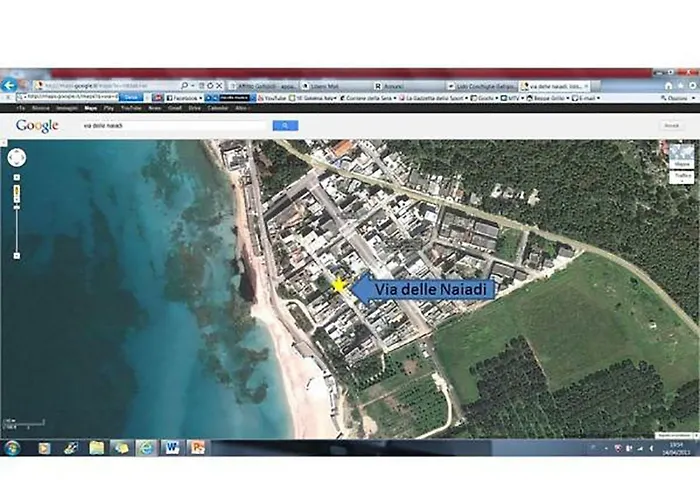Select the Maps item in Google bar
700x500 pixels.
click(90, 107)
